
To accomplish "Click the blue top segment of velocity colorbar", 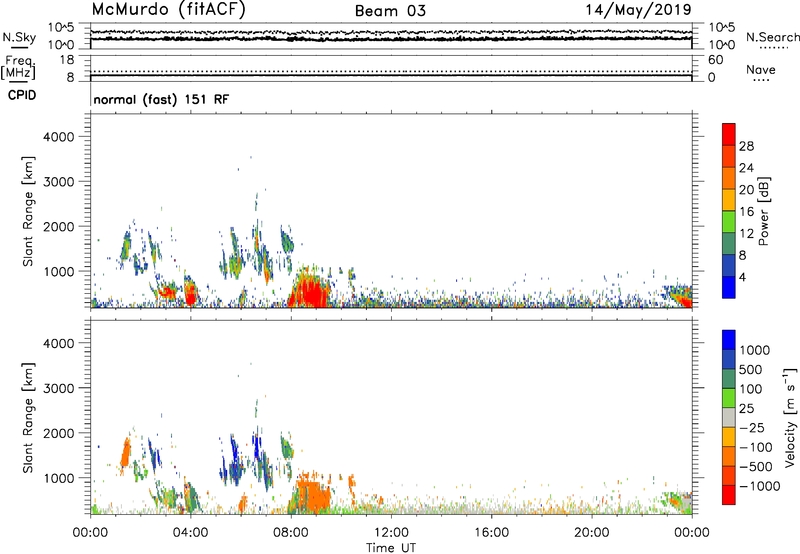I will point(729,340).
